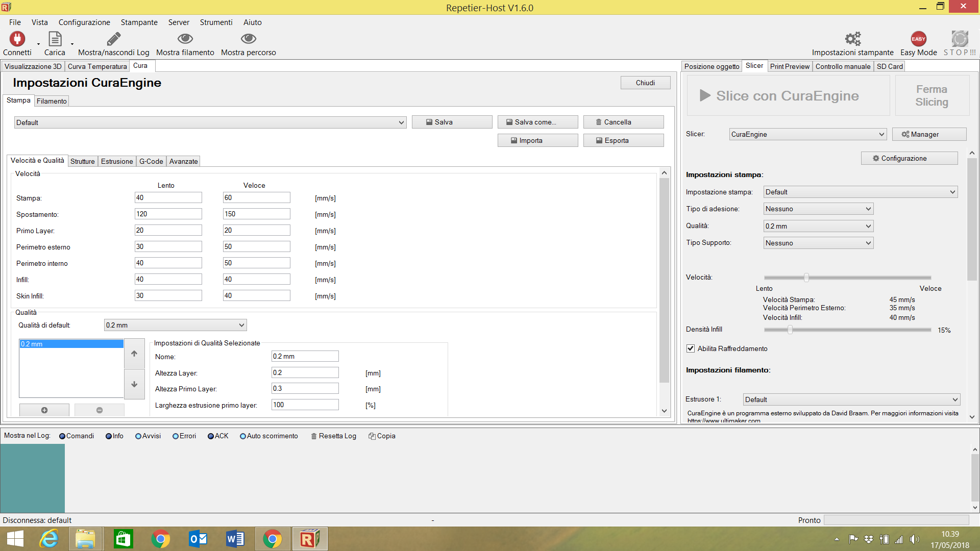Open Tipo Supporto dropdown
The width and height of the screenshot is (980, 551).
(x=819, y=243)
